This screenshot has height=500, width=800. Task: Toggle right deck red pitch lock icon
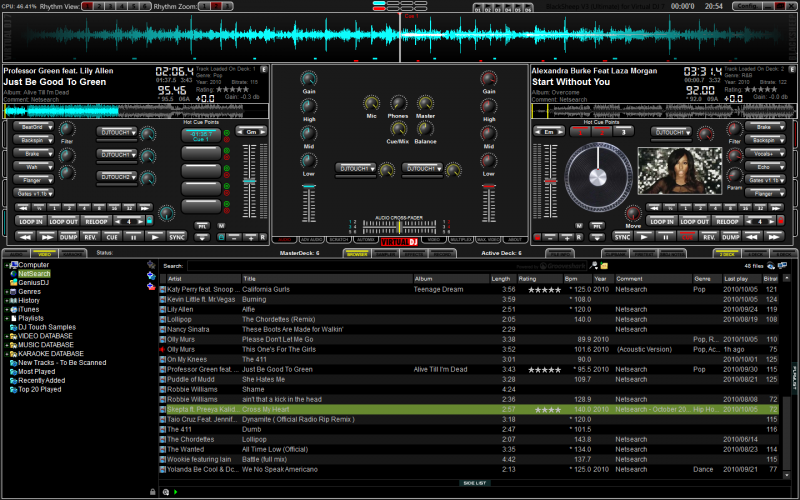[537, 237]
